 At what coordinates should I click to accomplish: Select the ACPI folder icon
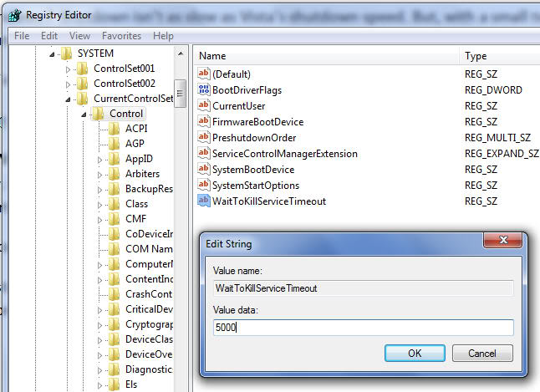tap(114, 129)
